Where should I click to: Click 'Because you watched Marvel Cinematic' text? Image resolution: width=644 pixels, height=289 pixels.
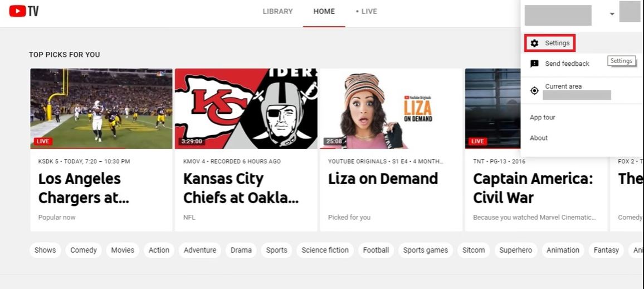(x=534, y=218)
